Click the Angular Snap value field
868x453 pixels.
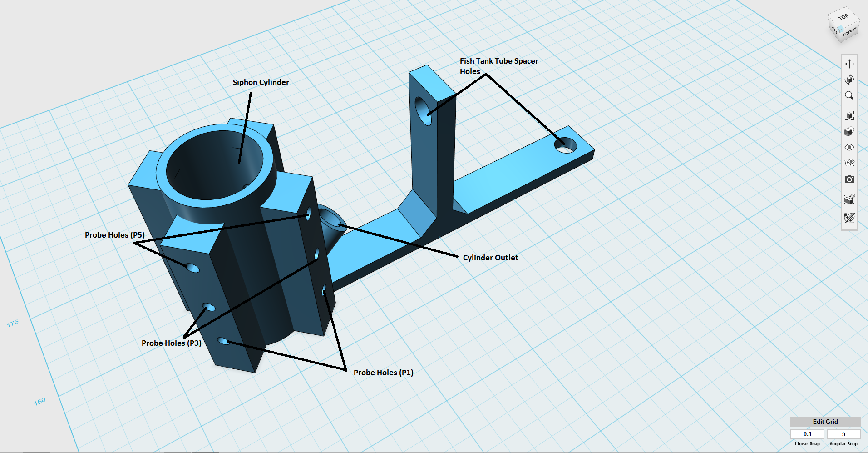(843, 434)
